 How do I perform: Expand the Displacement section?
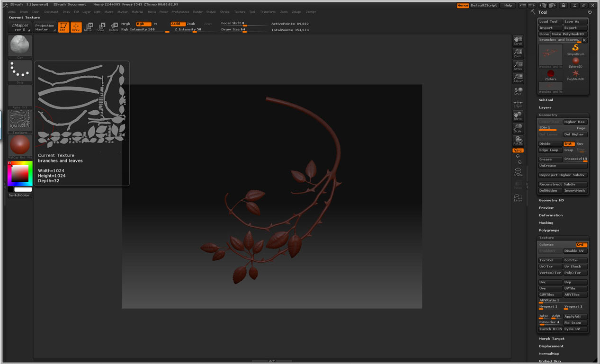(551, 346)
